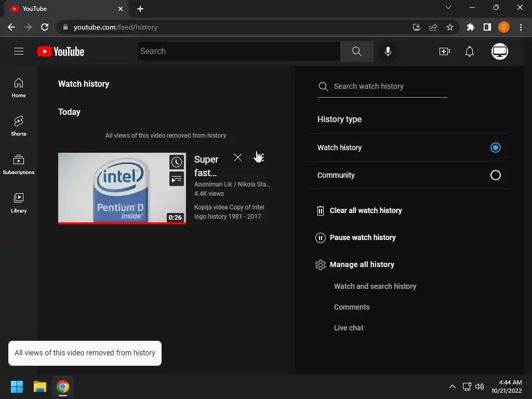Open Subscriptions in the sidebar

coord(19,165)
